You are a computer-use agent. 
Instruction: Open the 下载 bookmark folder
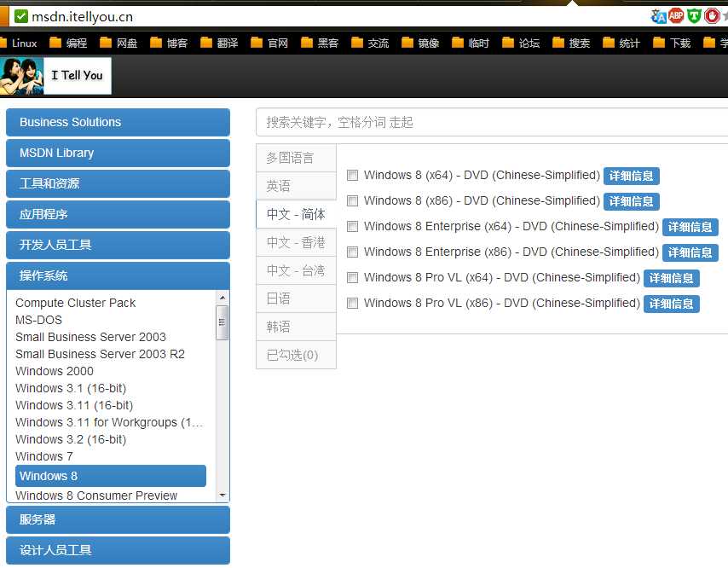tap(672, 43)
